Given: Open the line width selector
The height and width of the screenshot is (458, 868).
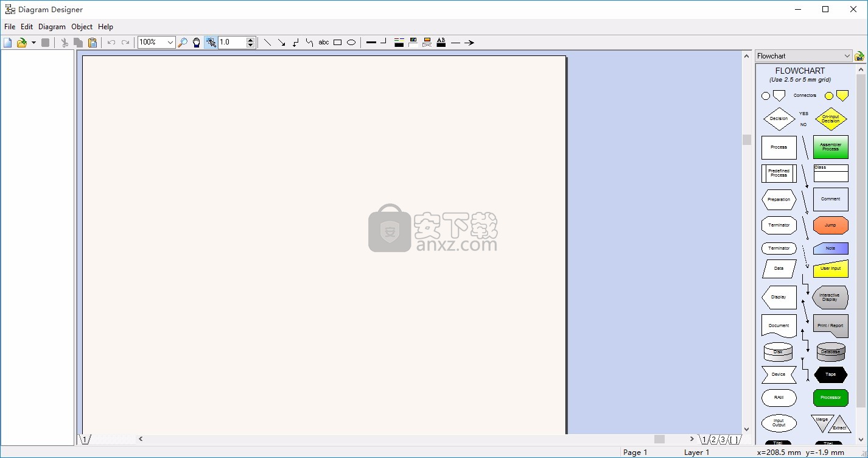Looking at the screenshot, I should tap(371, 43).
